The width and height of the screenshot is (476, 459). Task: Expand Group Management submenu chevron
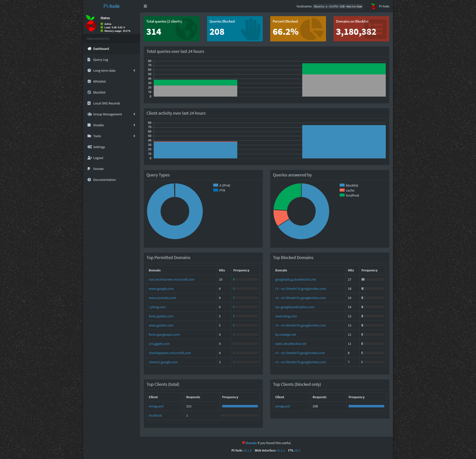134,114
